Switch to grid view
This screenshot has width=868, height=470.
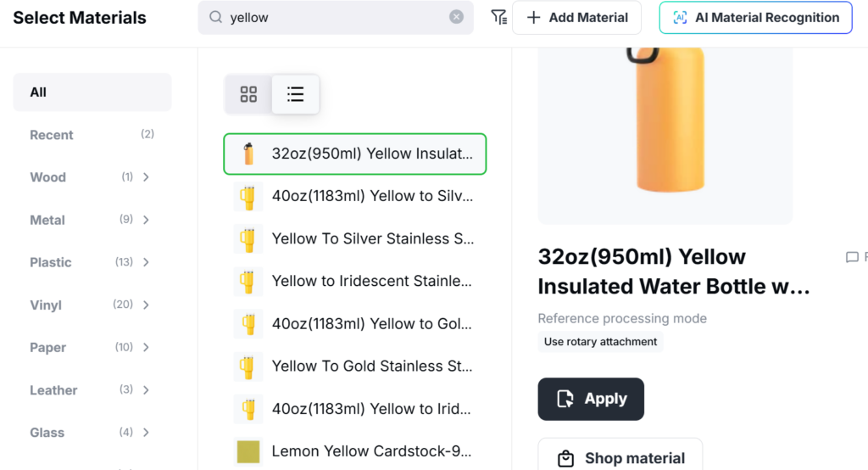click(x=248, y=94)
